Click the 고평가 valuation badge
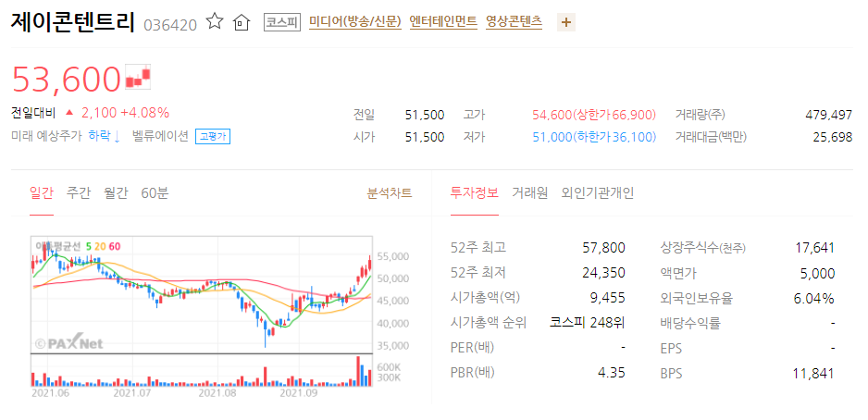The image size is (868, 420). (213, 136)
